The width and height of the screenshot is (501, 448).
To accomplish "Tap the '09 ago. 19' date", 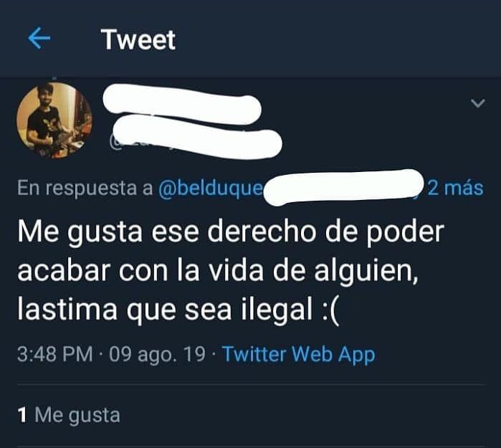I will point(157,354).
